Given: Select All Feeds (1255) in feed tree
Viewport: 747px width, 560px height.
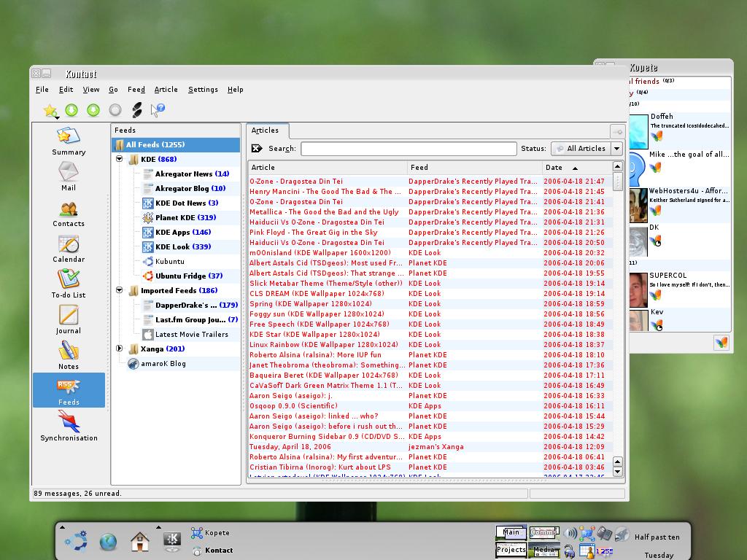Looking at the screenshot, I should pos(176,145).
